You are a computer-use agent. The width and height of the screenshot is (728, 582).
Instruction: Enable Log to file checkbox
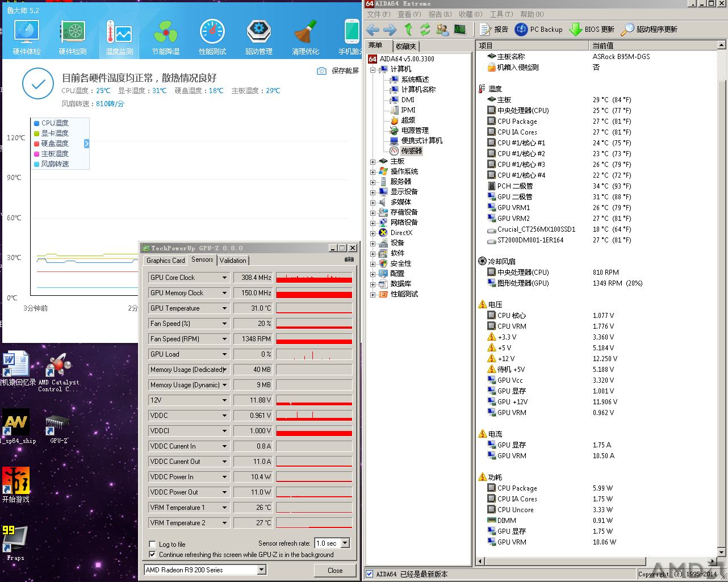coord(152,544)
